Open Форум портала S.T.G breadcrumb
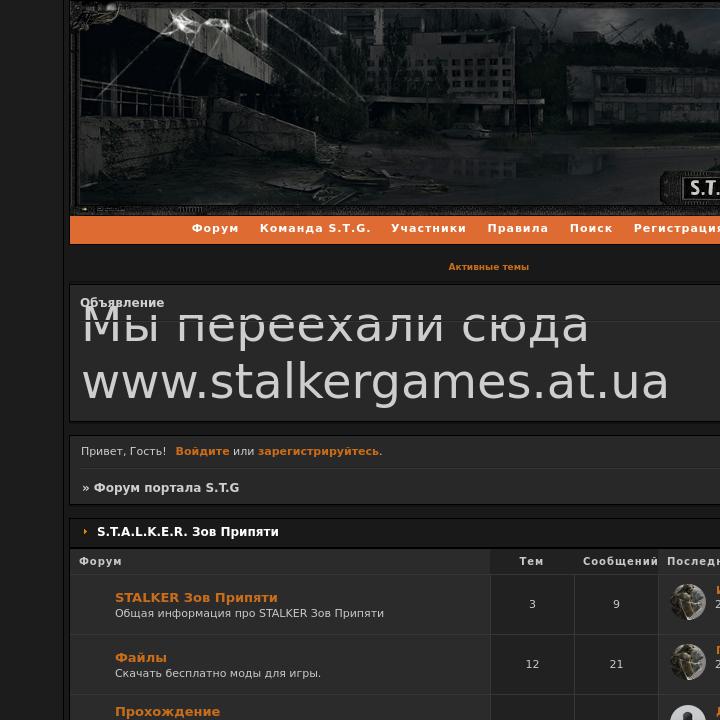Viewport: 720px width, 720px height. point(166,488)
